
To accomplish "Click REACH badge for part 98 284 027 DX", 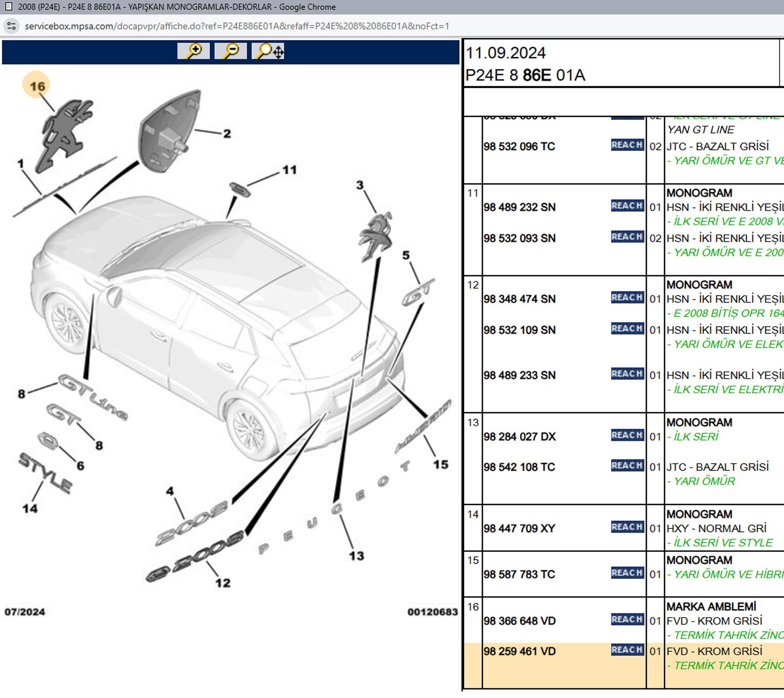I will point(627,435).
